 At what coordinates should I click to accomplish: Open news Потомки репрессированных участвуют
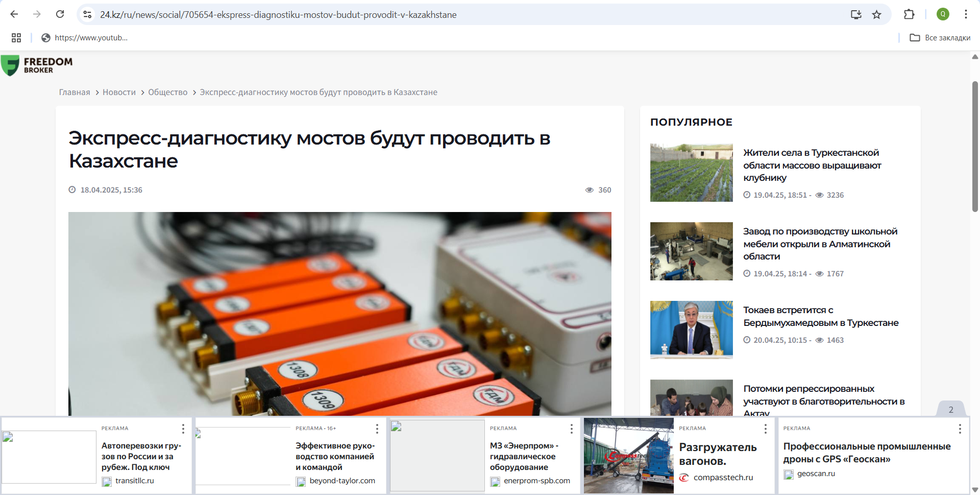point(824,400)
